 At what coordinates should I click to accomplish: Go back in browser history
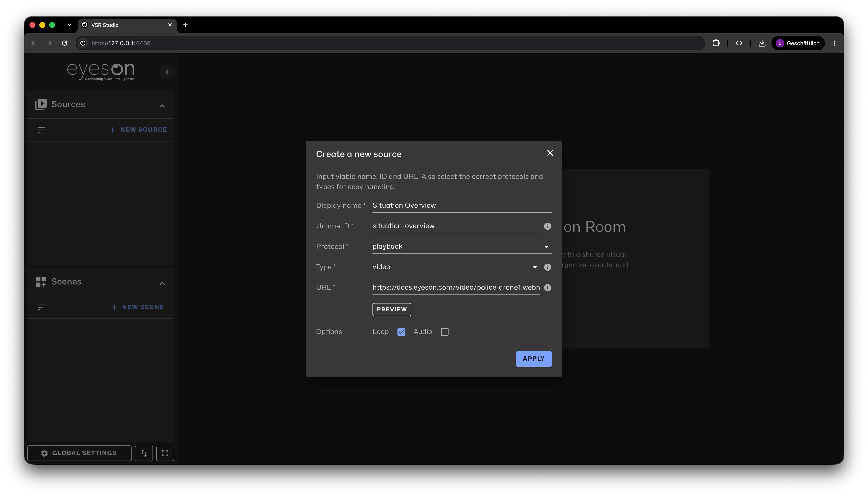[34, 43]
